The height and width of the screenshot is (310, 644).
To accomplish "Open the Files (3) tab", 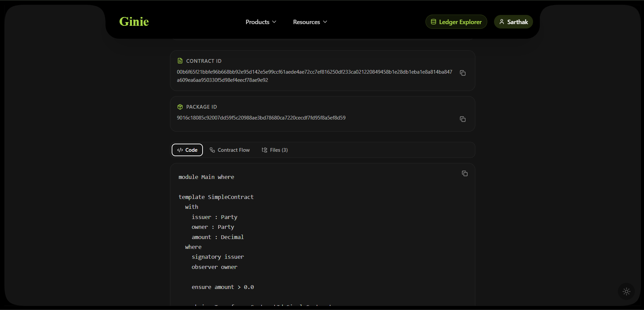I will (x=275, y=150).
